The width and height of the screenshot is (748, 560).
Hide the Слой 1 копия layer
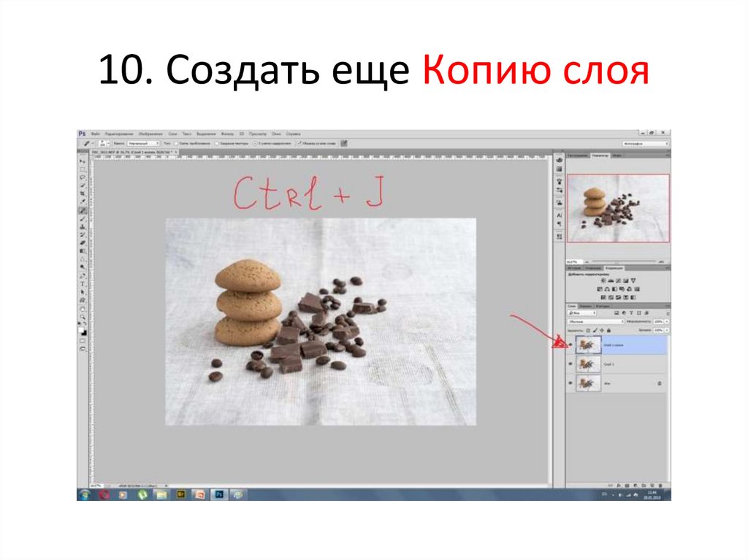coord(570,345)
